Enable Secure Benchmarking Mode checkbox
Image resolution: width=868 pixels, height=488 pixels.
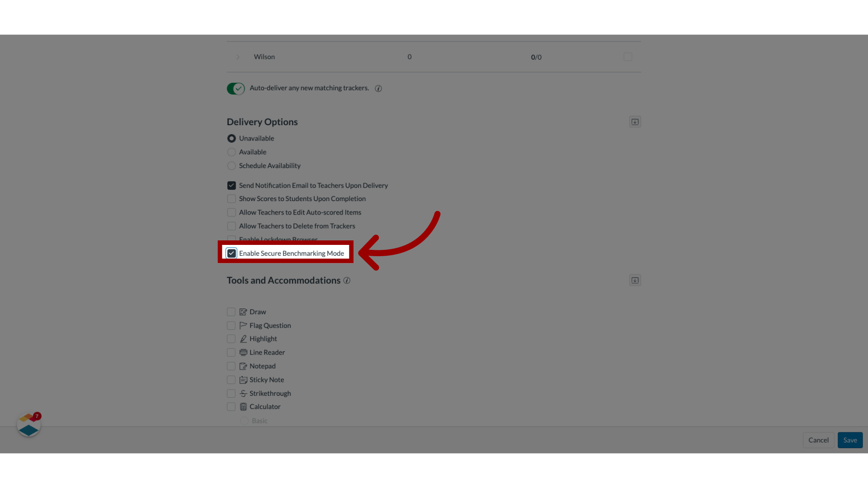(x=231, y=253)
